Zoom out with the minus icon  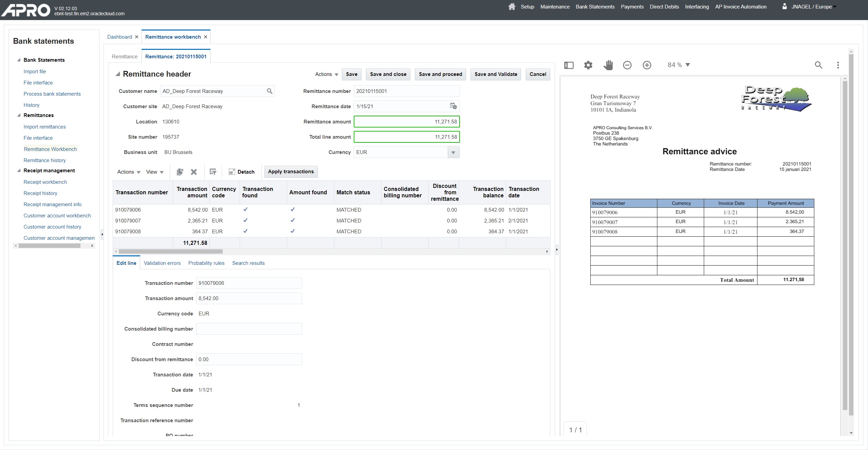[x=627, y=65]
